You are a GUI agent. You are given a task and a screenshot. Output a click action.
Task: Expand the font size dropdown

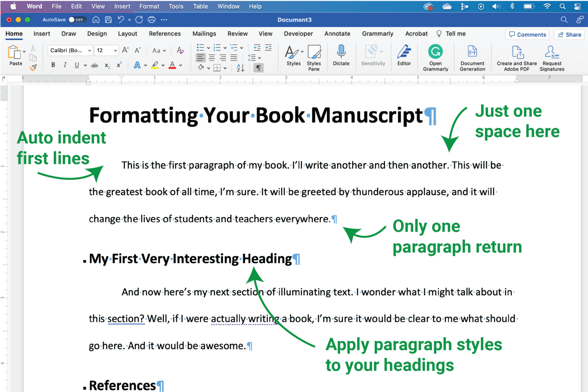(114, 50)
